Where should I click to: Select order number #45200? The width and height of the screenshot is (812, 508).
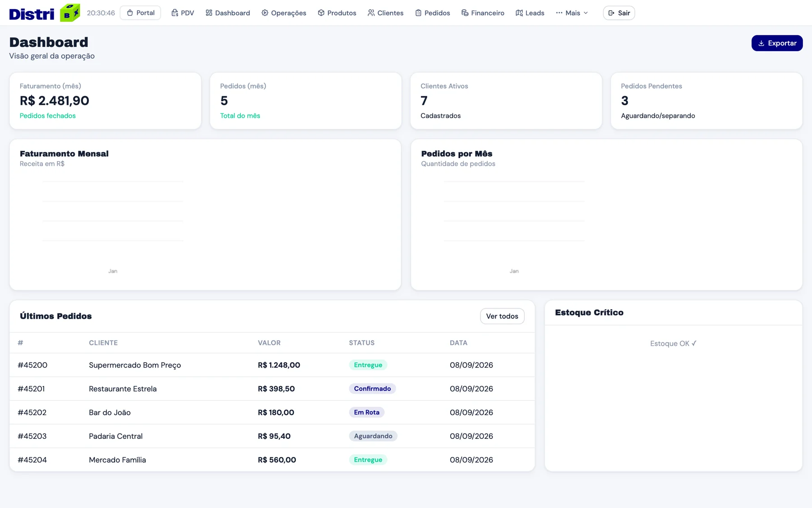click(x=32, y=365)
